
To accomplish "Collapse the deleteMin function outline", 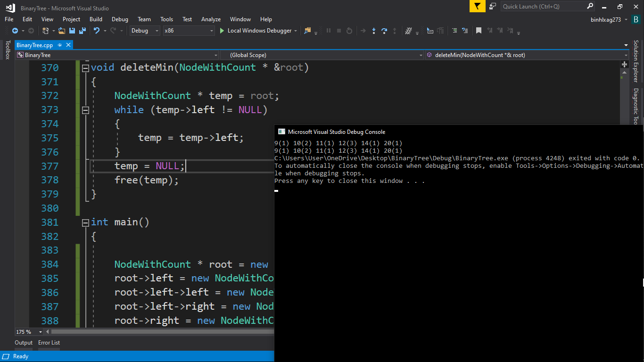I will tap(85, 68).
